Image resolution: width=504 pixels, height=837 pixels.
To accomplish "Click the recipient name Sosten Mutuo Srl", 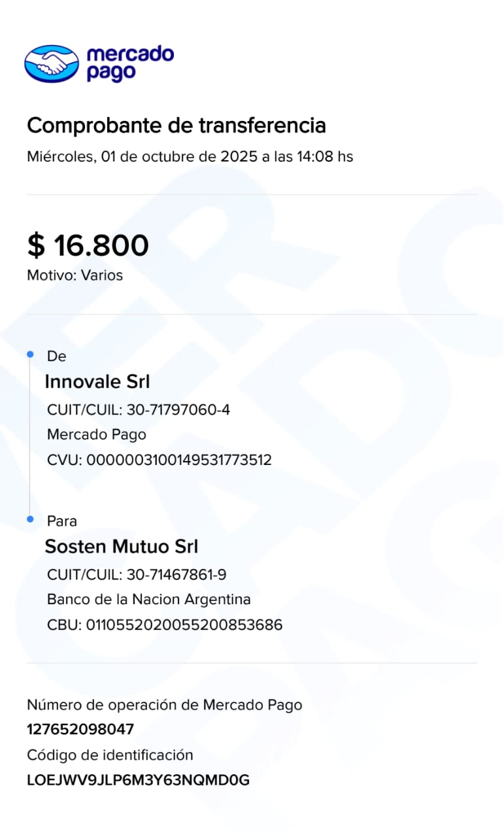I will tap(121, 546).
